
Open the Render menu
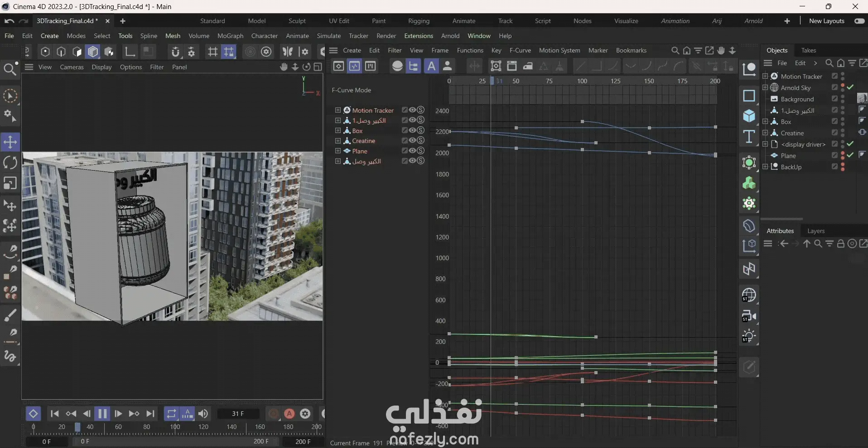386,36
